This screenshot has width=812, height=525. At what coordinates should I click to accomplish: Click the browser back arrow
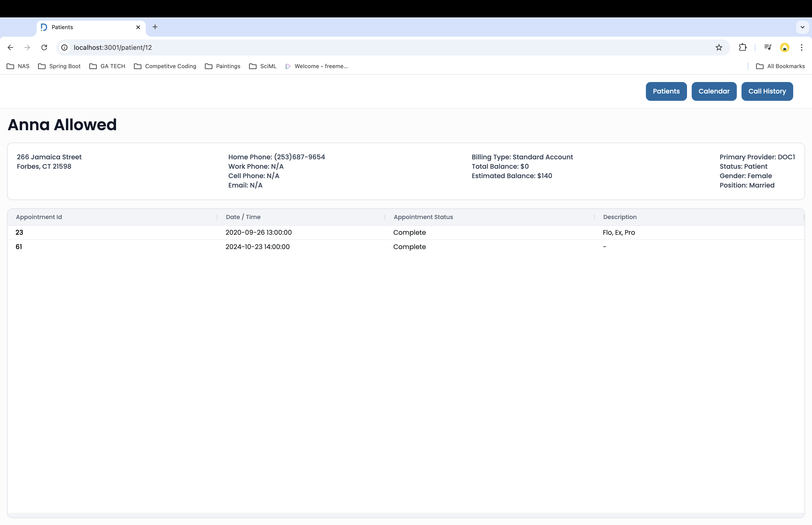[x=10, y=47]
